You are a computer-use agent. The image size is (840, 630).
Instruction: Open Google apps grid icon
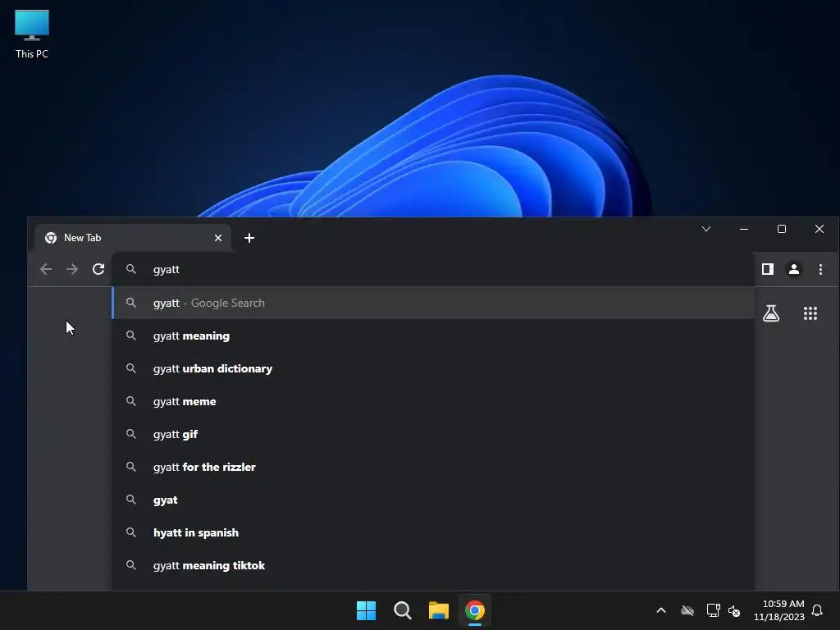pos(810,313)
